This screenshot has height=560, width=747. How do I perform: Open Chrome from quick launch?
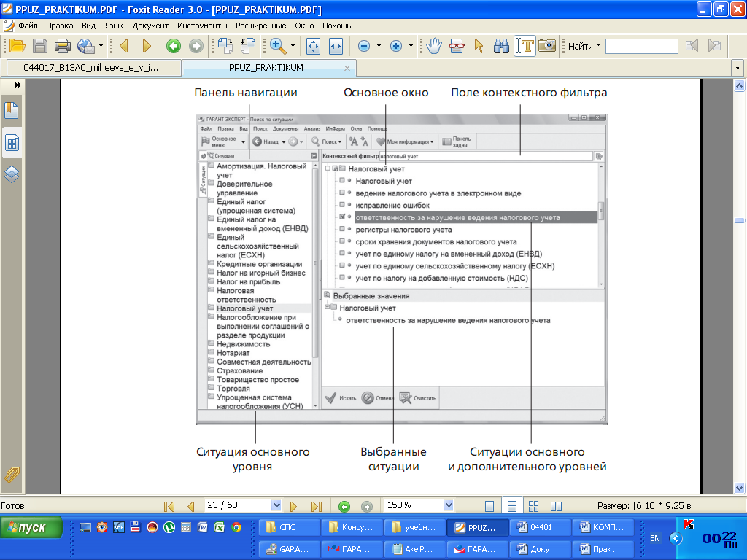[236, 527]
